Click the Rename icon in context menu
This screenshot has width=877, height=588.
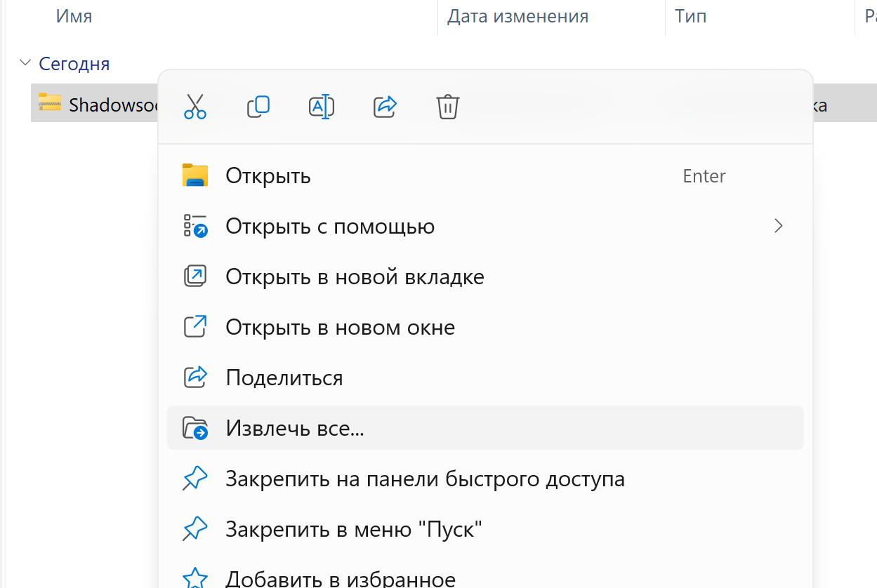(322, 107)
